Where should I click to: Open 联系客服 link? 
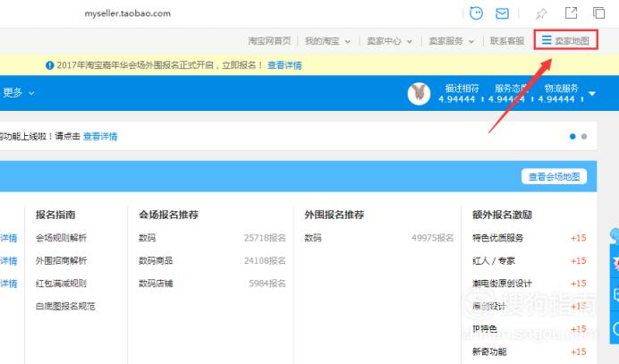click(x=507, y=40)
